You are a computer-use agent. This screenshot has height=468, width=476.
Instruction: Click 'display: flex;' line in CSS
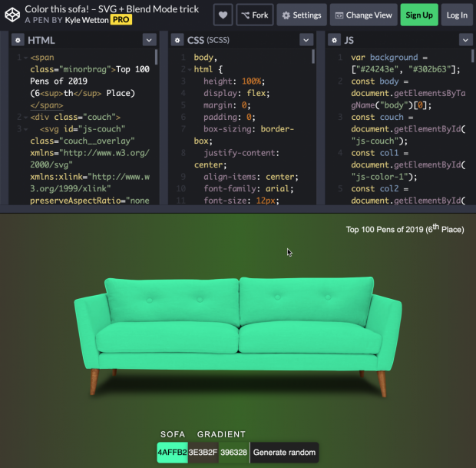[x=236, y=93]
